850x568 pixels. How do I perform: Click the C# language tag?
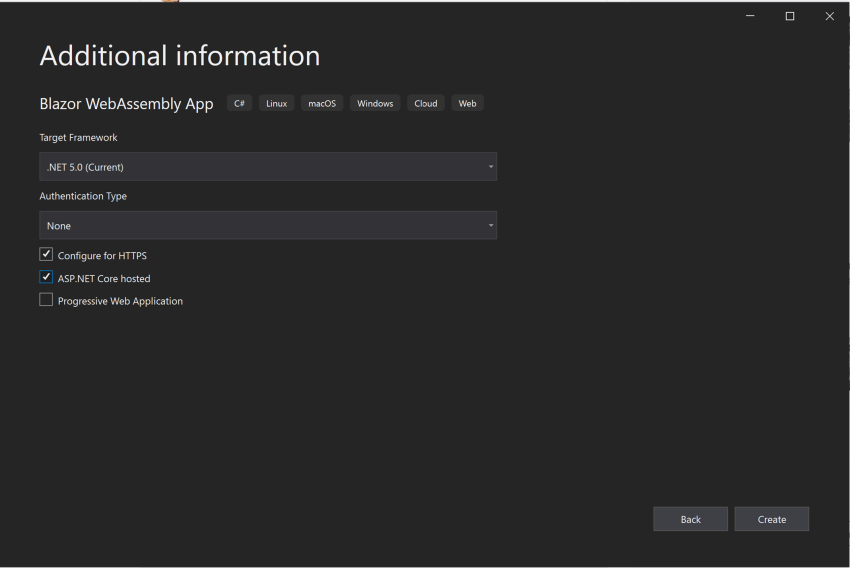[x=239, y=103]
